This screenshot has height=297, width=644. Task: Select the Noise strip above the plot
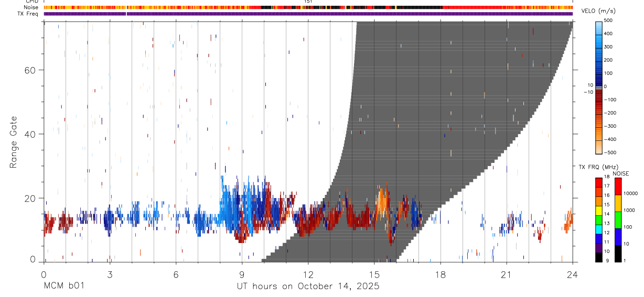click(x=308, y=7)
